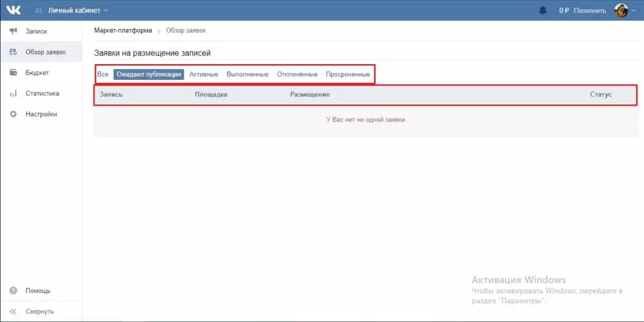Click the Обзор заявок sidebar icon

click(x=13, y=52)
